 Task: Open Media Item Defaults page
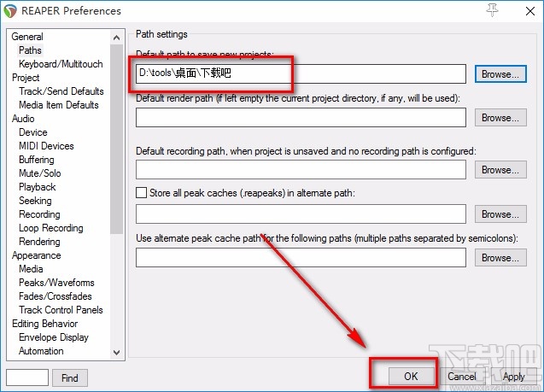click(x=59, y=105)
